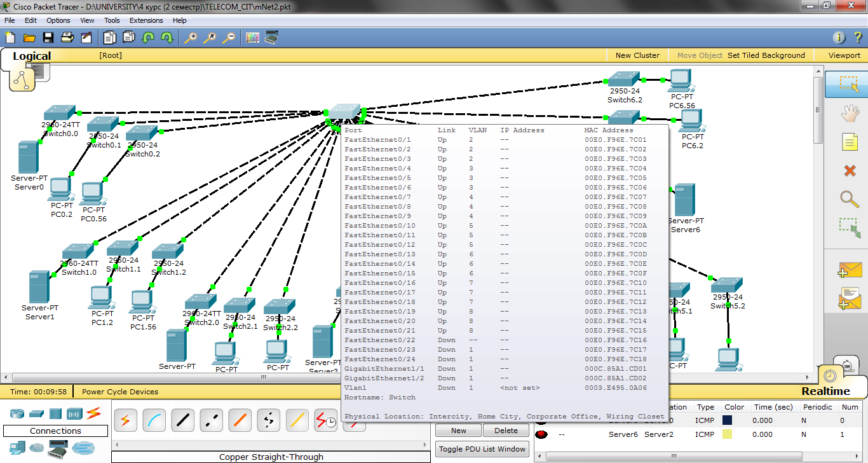Select the red X Delete tool
The image size is (868, 463).
850,170
